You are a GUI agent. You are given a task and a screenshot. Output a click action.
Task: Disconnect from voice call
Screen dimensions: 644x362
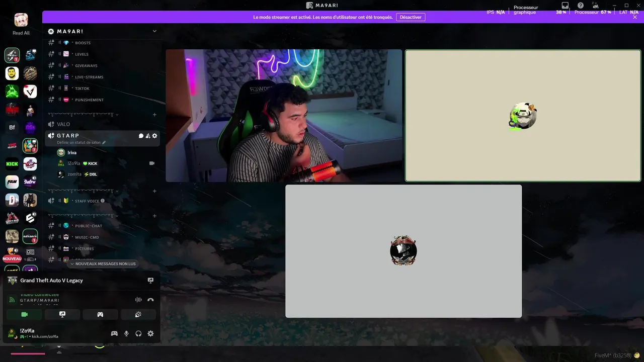pos(150,300)
